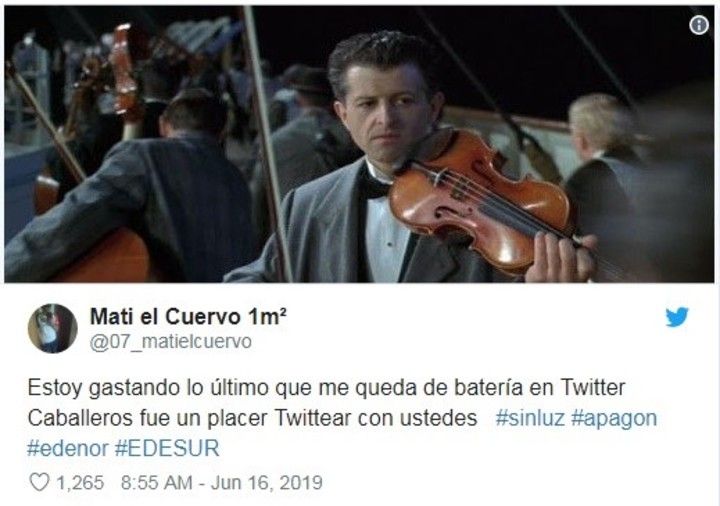Click the info icon on the image
The width and height of the screenshot is (720, 506).
(x=699, y=25)
